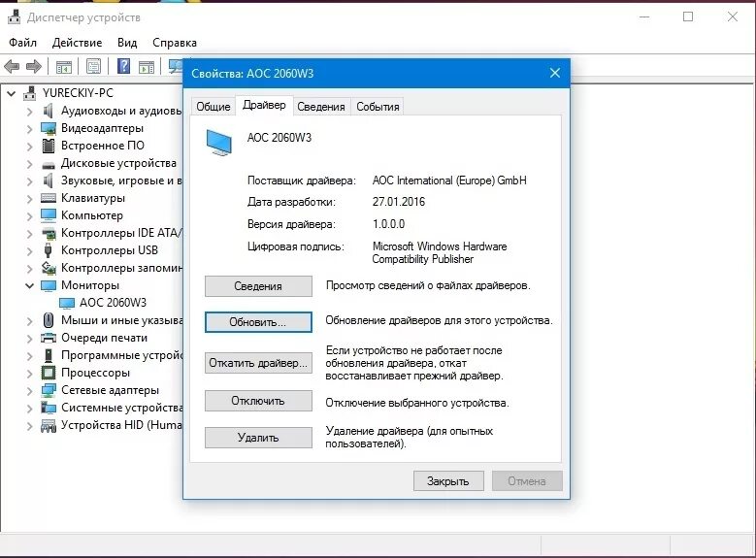The image size is (756, 558).
Task: Click the Мыши mouse icon
Action: pyautogui.click(x=49, y=320)
